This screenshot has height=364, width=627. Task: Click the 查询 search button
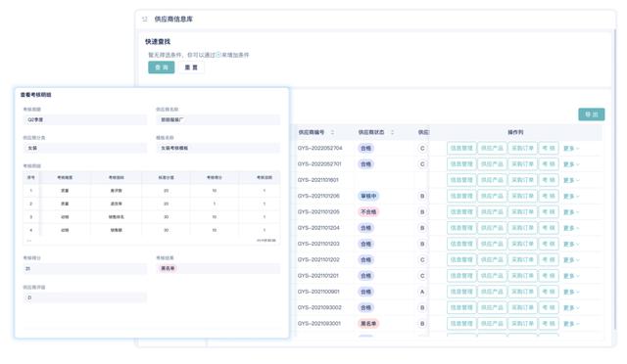161,68
